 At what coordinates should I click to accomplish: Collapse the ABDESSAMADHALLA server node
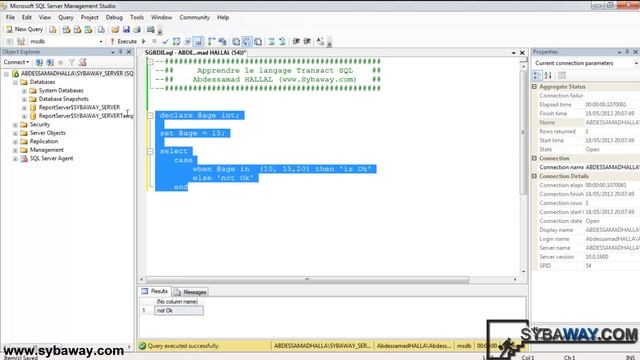pyautogui.click(x=6, y=74)
